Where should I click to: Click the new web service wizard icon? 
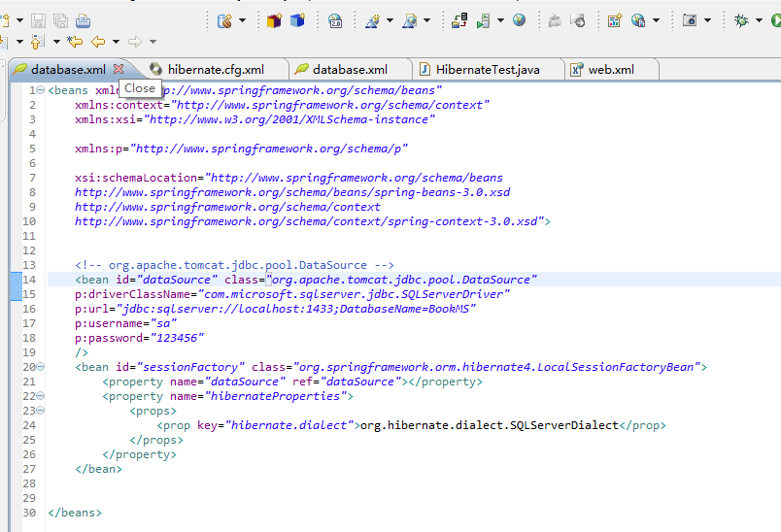pyautogui.click(x=372, y=21)
